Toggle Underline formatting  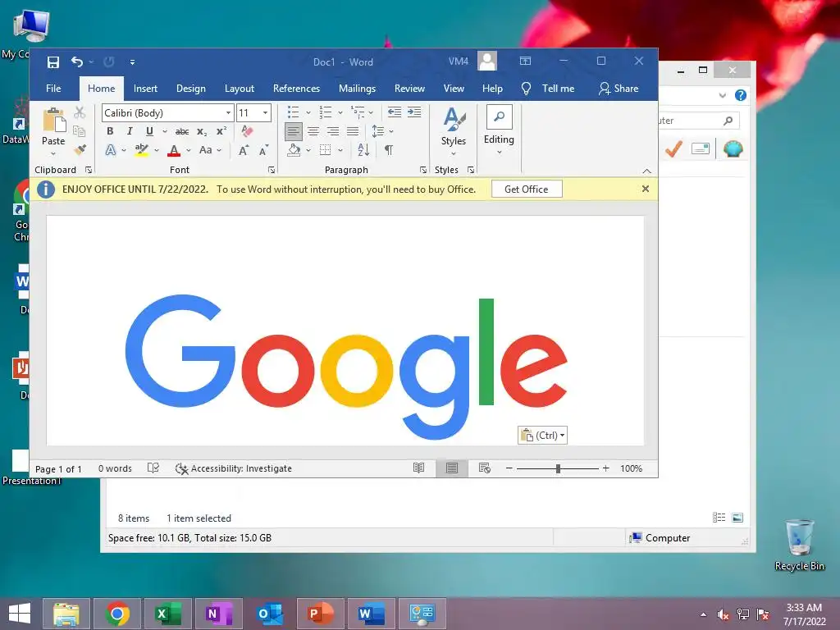pyautogui.click(x=149, y=131)
